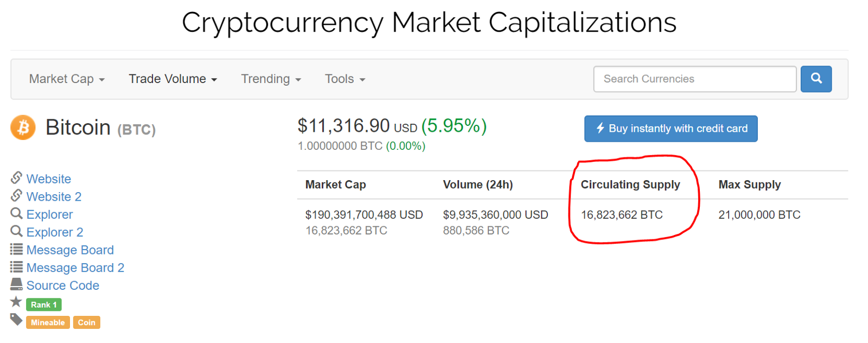The height and width of the screenshot is (343, 868).
Task: Open the Website 2 link
Action: point(54,196)
